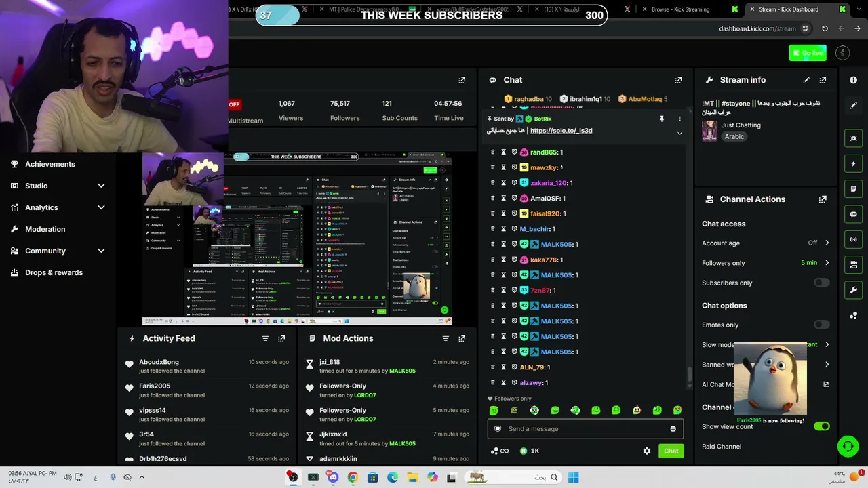Reload the Kick dashboard page
This screenshot has height=488, width=868.
(825, 28)
